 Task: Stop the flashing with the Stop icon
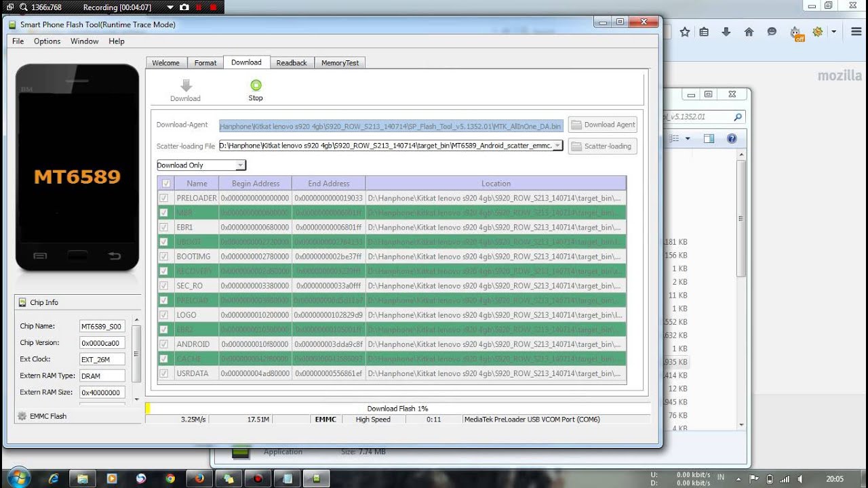256,85
